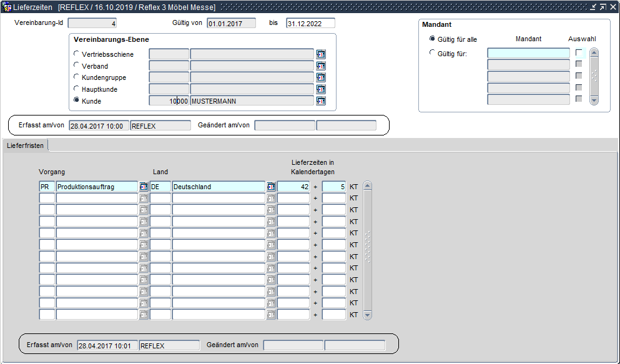Switch to the Lieferfristen tab

[x=26, y=145]
